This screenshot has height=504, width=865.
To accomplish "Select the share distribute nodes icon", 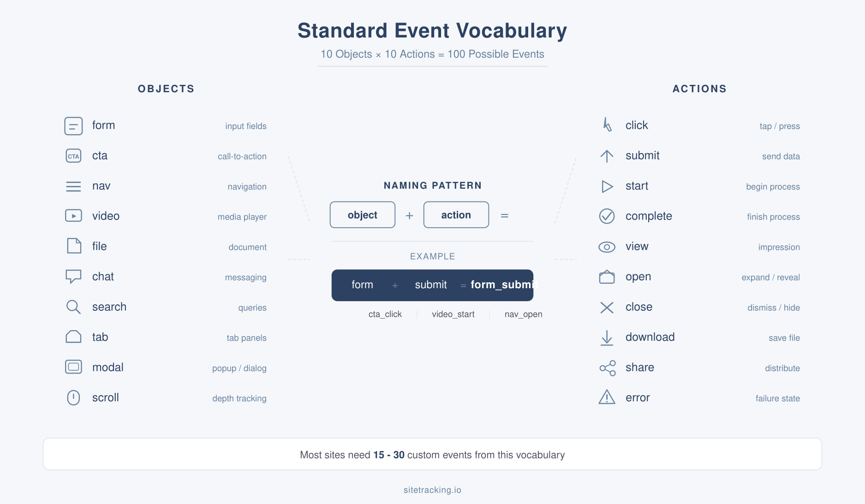I will point(607,367).
